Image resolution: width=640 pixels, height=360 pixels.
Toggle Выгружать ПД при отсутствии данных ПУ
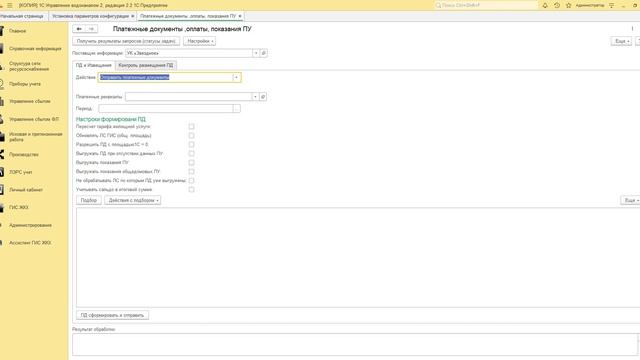(191, 153)
